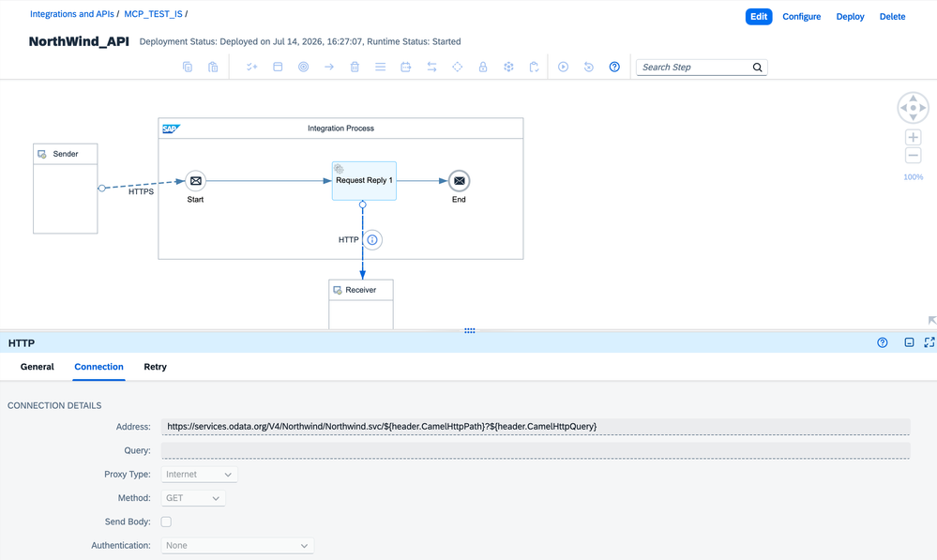The height and width of the screenshot is (560, 937).
Task: Click the info icon on the HTTP connector
Action: [372, 239]
